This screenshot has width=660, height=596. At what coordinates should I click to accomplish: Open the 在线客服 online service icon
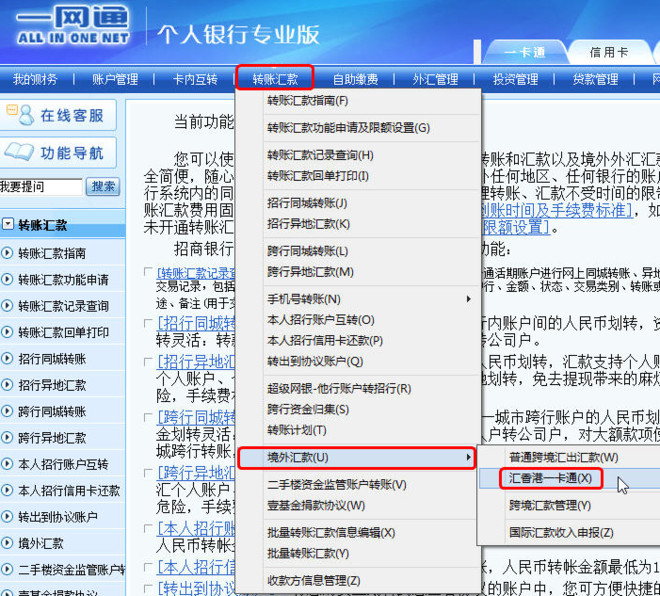(20, 114)
